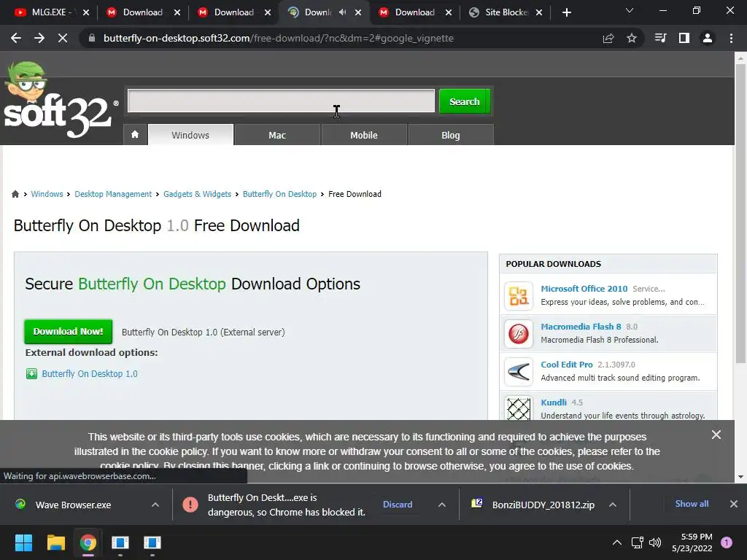Click the soft32 home nav icon
Image resolution: width=747 pixels, height=560 pixels.
(x=135, y=135)
